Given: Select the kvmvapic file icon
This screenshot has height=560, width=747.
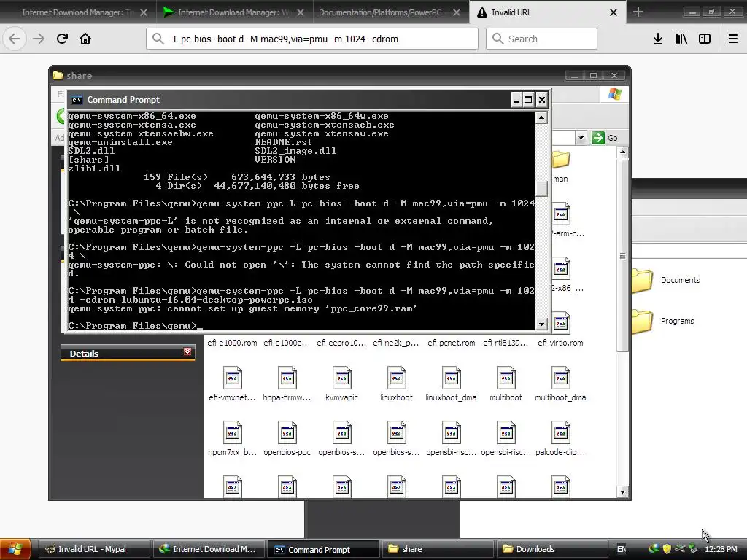Looking at the screenshot, I should (341, 378).
